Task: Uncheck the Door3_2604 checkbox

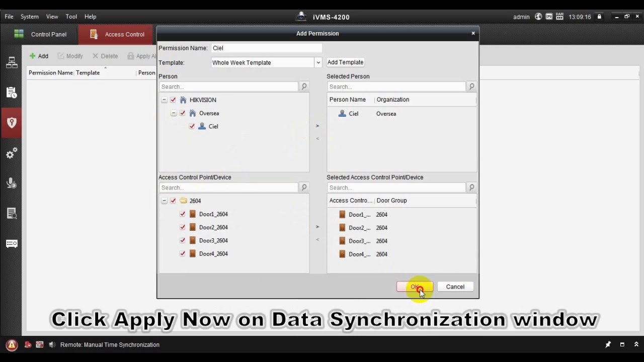Action: point(183,240)
